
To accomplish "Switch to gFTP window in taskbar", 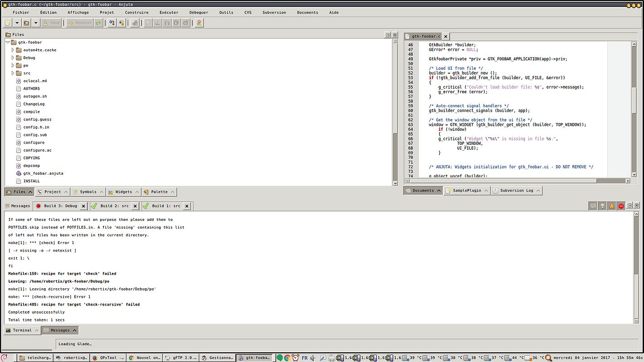I will tap(181, 357).
